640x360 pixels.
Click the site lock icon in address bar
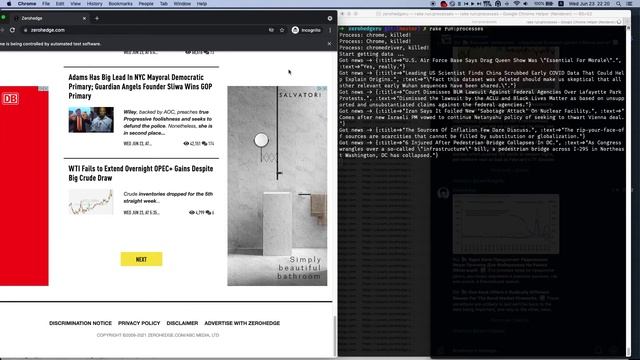click(26, 30)
